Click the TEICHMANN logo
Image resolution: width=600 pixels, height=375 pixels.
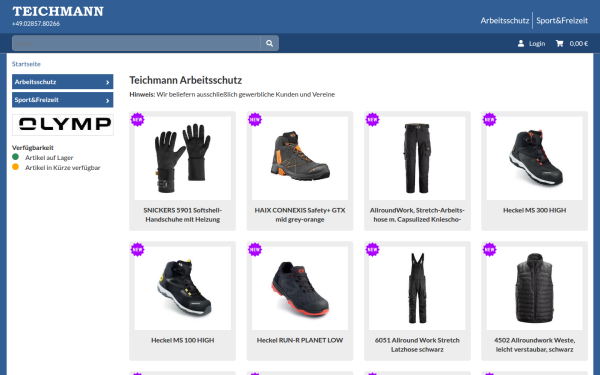[x=58, y=11]
